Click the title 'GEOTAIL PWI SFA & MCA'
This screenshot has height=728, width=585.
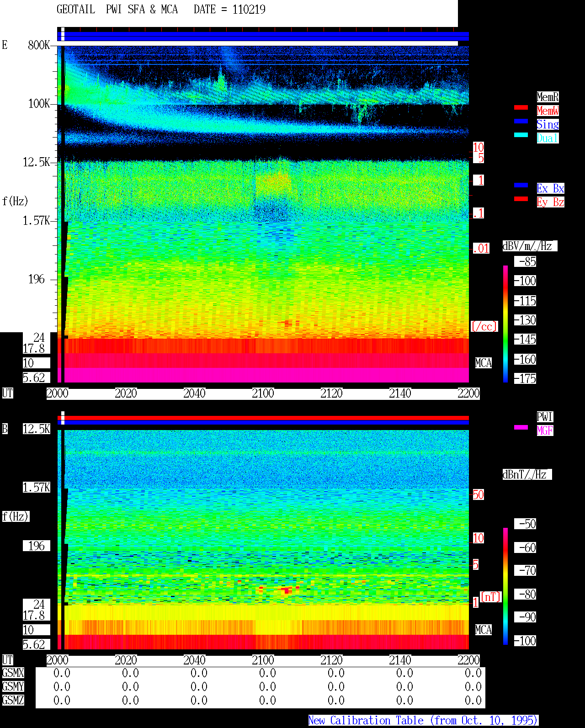pos(117,9)
